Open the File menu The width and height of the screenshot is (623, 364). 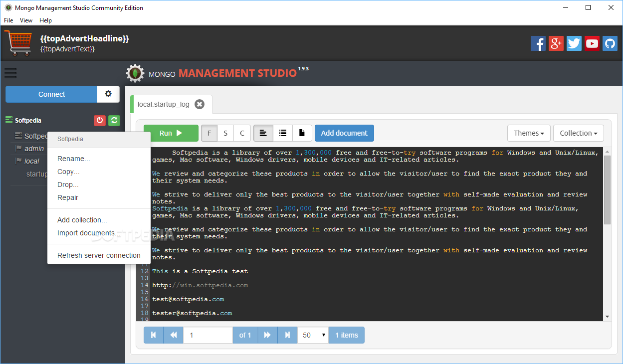(x=8, y=20)
